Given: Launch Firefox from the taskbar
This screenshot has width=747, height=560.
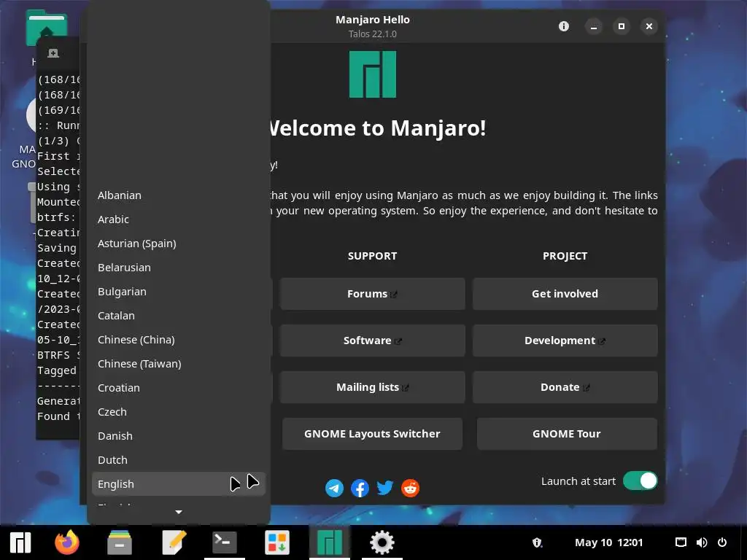Looking at the screenshot, I should click(x=66, y=542).
